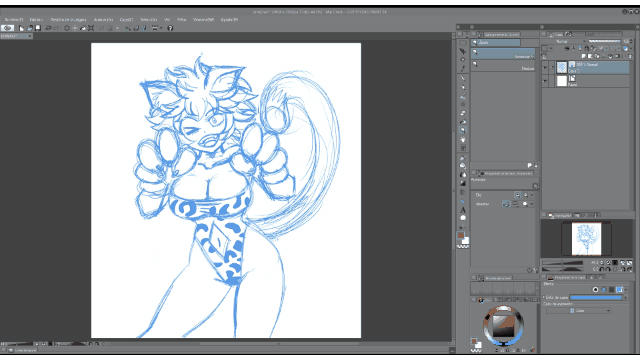The width and height of the screenshot is (640, 360).
Task: Click the speech Balloon tool icon
Action: (x=463, y=218)
